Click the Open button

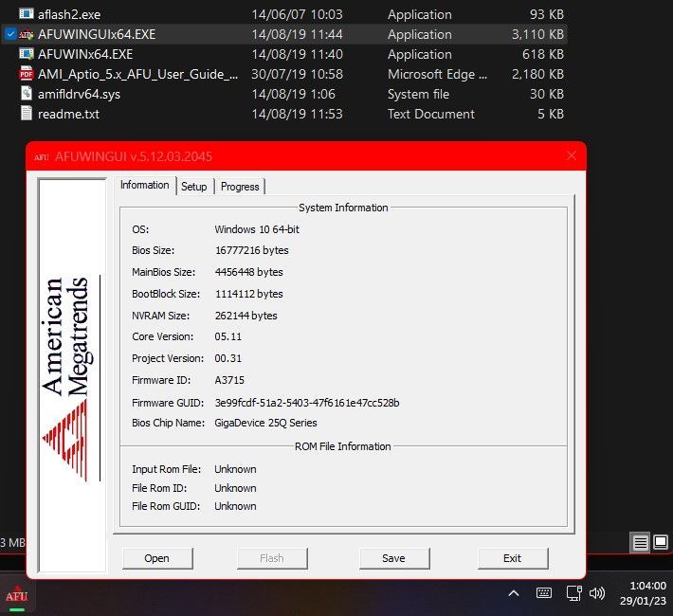tap(157, 558)
